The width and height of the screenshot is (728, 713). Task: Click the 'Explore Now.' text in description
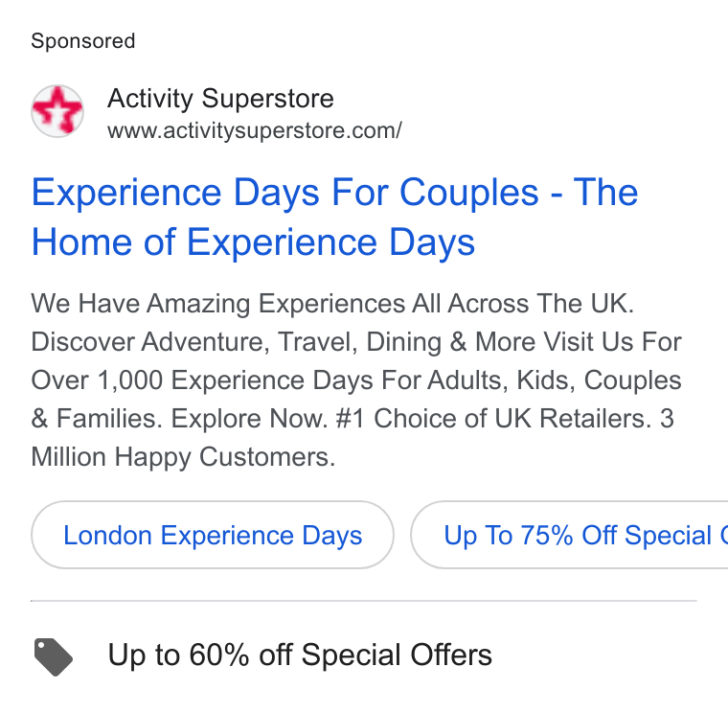click(x=249, y=419)
